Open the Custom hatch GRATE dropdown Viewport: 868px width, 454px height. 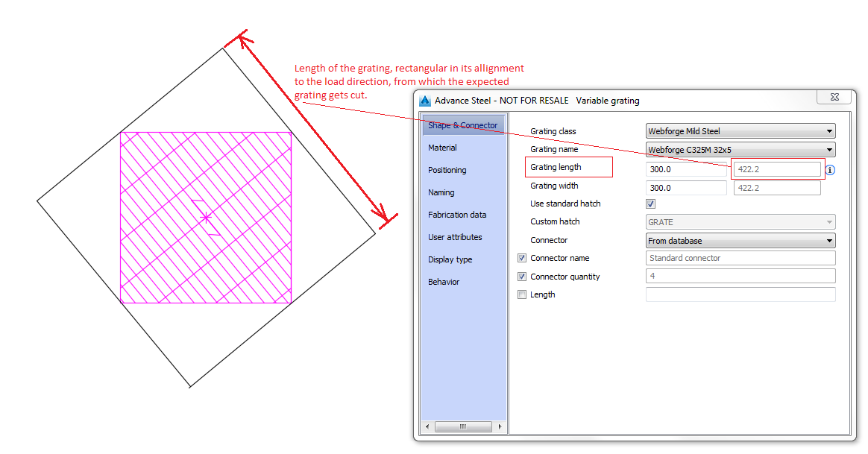click(740, 222)
